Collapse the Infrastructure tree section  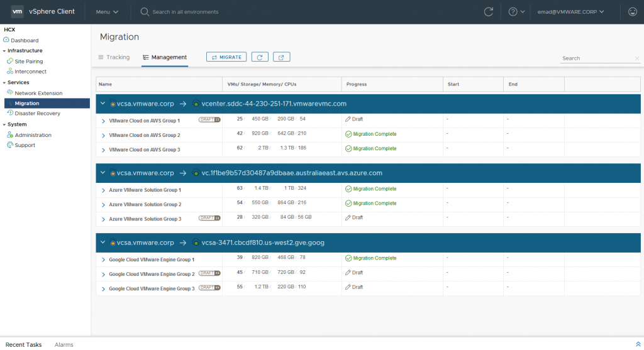pos(4,51)
